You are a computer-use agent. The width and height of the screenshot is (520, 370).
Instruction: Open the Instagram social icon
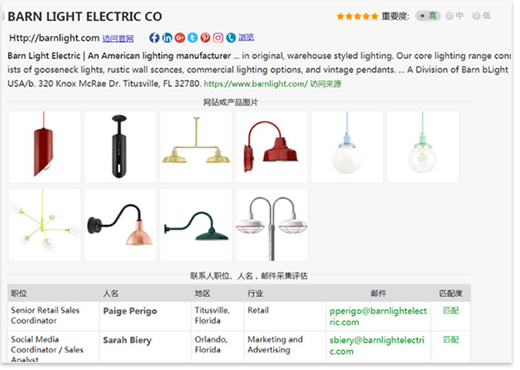[x=218, y=38]
